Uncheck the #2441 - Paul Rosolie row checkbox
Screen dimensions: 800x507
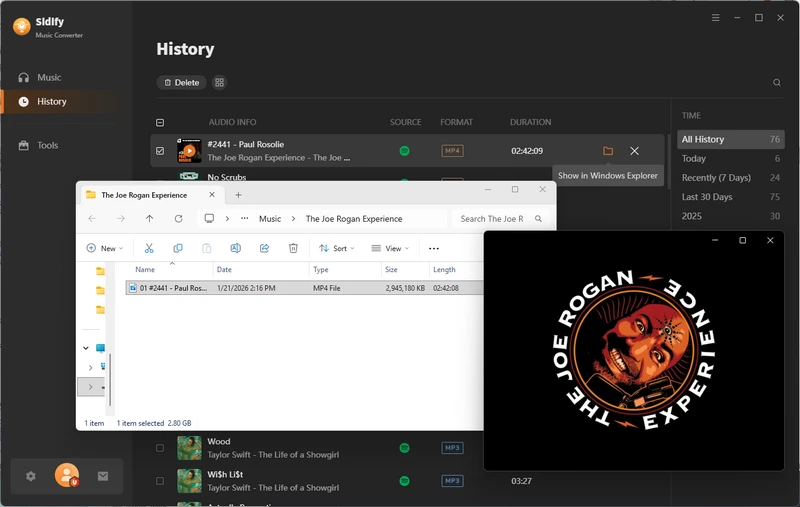[160, 151]
